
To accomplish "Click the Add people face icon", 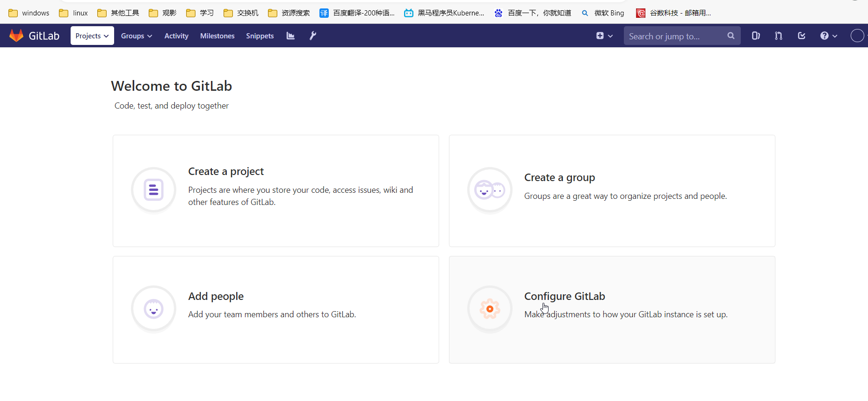I will pyautogui.click(x=153, y=309).
